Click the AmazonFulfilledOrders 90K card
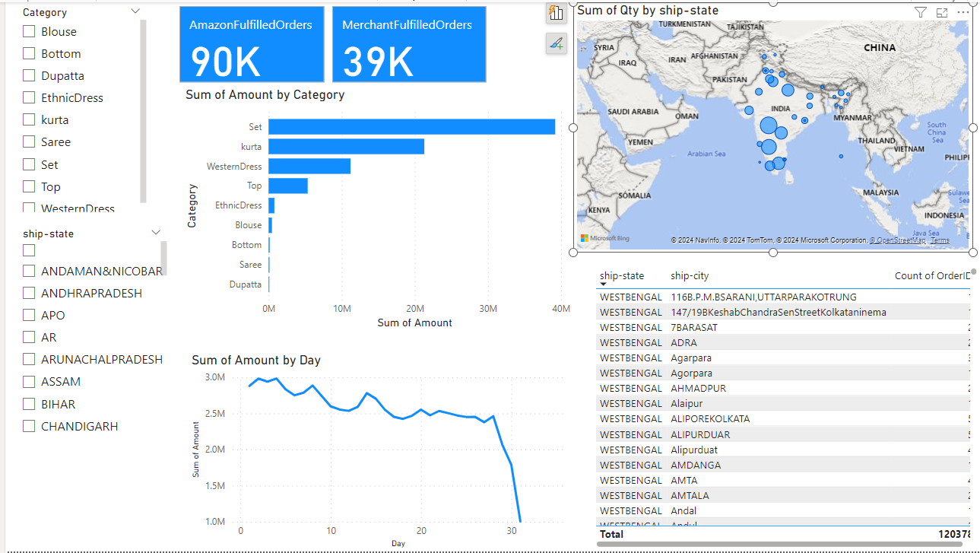Image resolution: width=980 pixels, height=553 pixels. [252, 44]
